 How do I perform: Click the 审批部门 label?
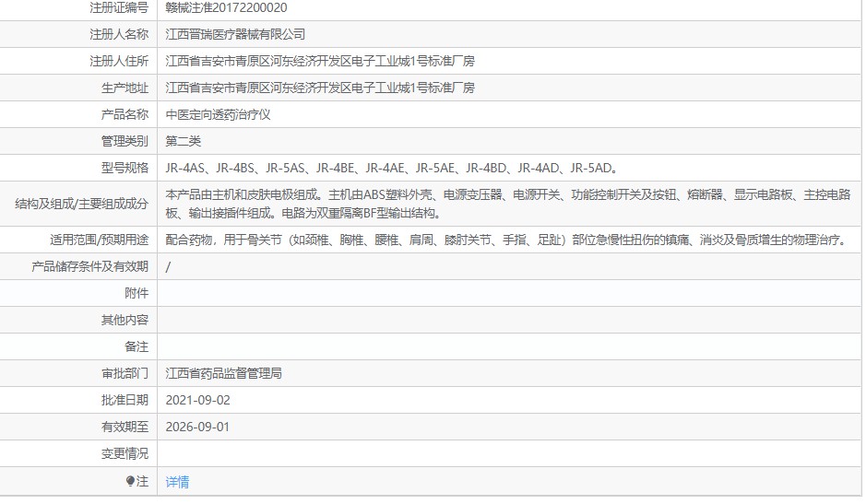(125, 374)
